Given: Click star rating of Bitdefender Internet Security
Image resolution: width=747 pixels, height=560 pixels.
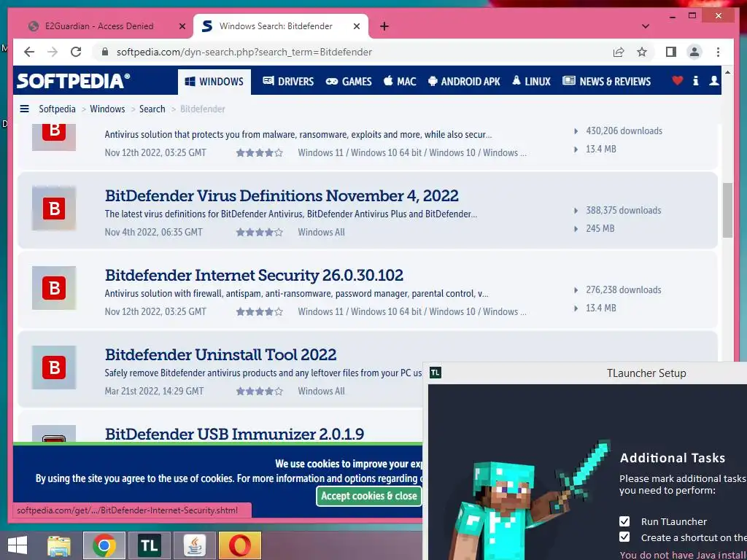Looking at the screenshot, I should tap(259, 312).
